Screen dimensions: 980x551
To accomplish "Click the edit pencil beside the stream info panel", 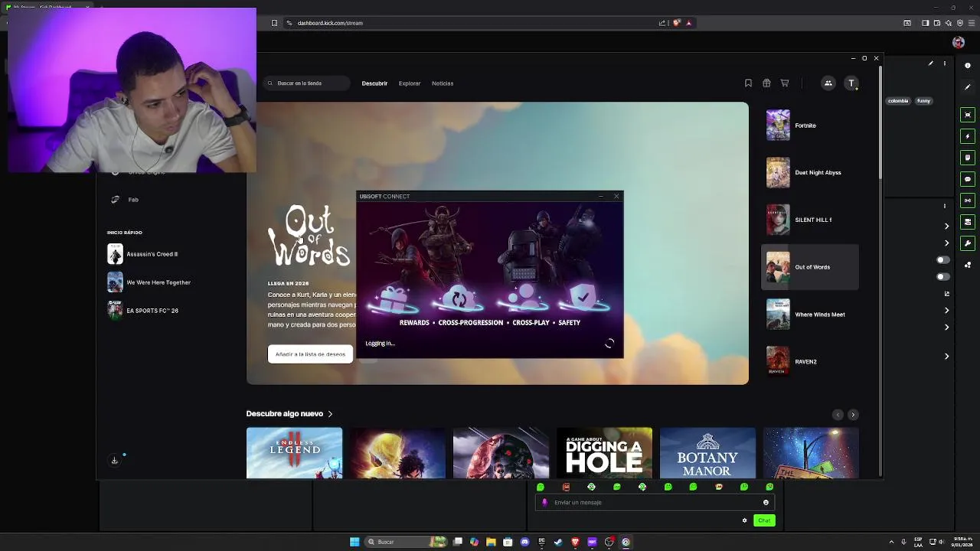I will (x=931, y=64).
